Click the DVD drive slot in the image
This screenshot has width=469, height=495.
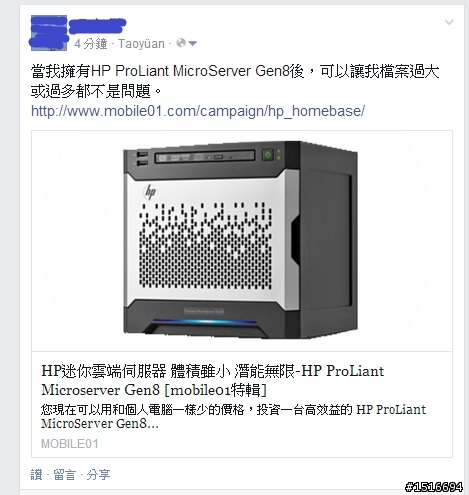[205, 156]
